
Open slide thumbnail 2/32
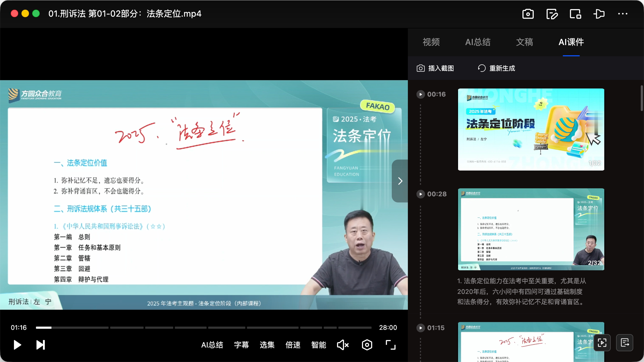coord(531,229)
